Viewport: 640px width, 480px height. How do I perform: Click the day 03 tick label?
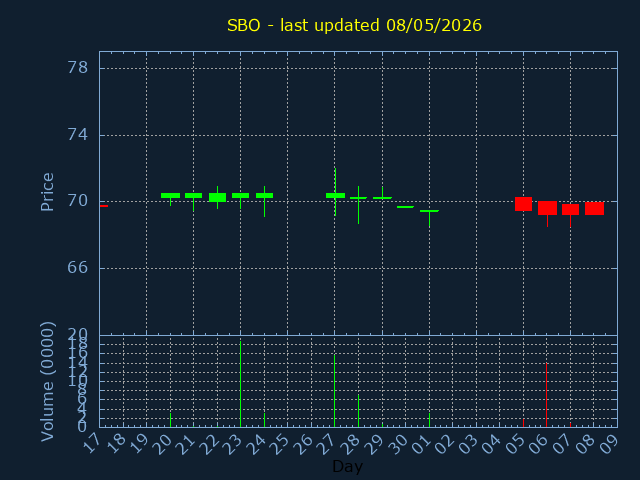[468, 443]
